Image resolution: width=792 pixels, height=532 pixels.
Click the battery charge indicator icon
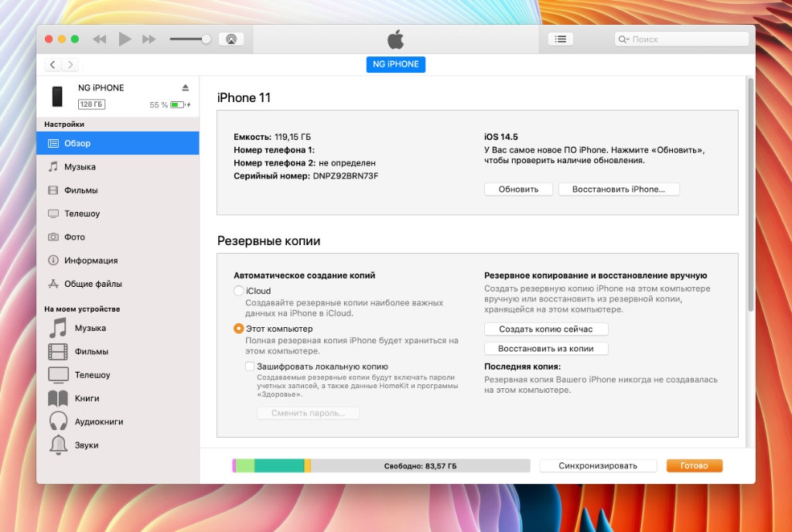point(179,105)
